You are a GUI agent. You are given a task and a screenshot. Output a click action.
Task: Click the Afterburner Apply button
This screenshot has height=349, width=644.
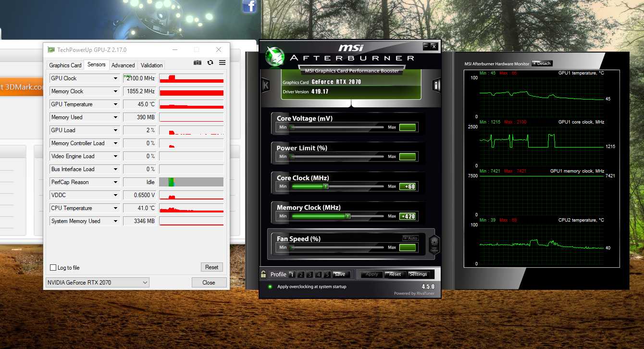point(372,274)
